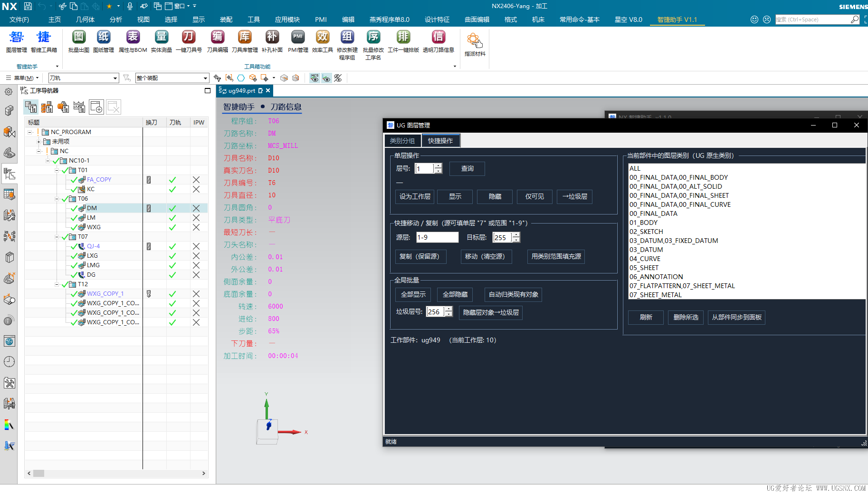
Task: Click the 复制（保留源）copy button
Action: click(x=420, y=257)
